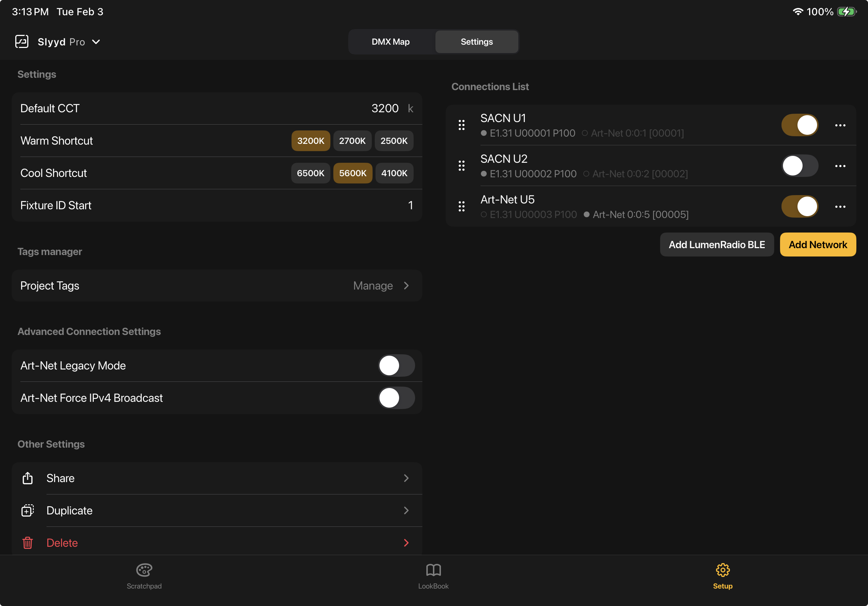Enable Art-Net Force IPv4 Broadcast
The image size is (868, 606).
(x=396, y=398)
